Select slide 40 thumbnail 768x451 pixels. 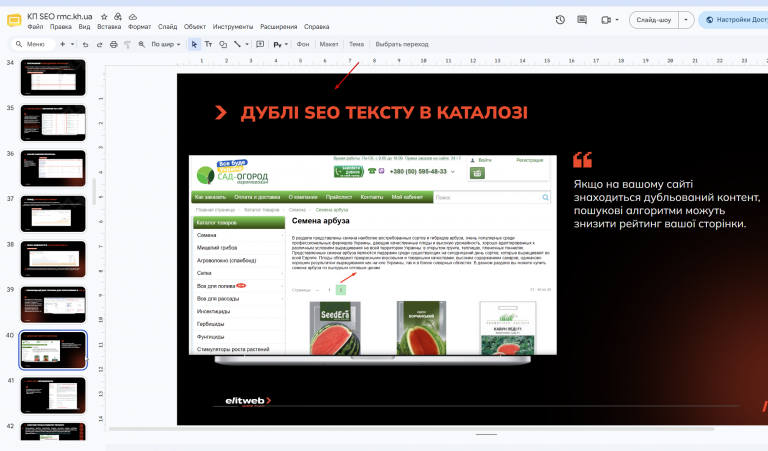(x=53, y=350)
